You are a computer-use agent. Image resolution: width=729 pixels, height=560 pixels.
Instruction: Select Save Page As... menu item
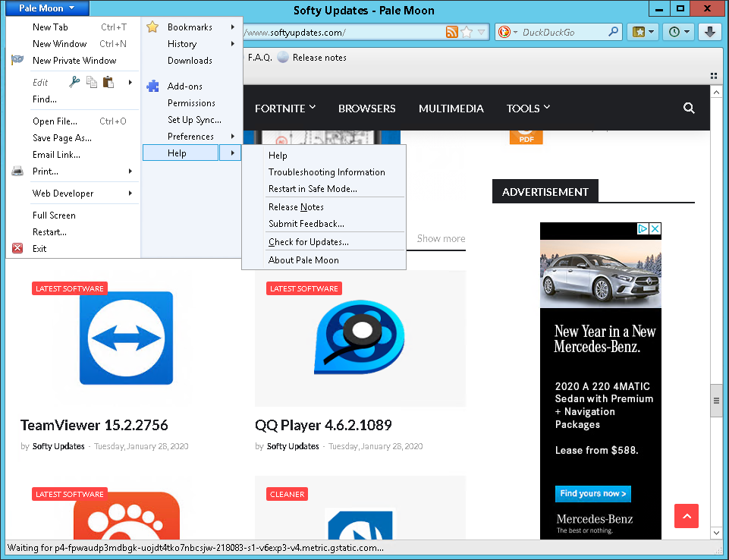(x=74, y=137)
